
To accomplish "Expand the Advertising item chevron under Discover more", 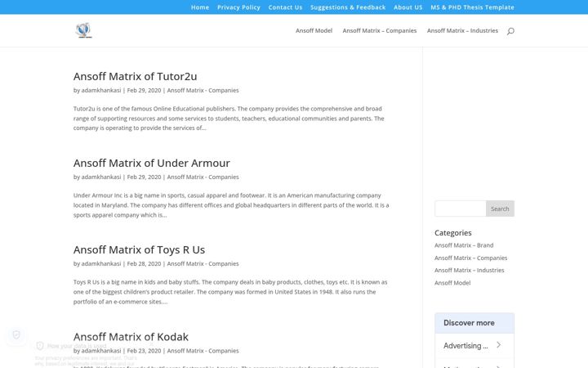I will click(498, 345).
